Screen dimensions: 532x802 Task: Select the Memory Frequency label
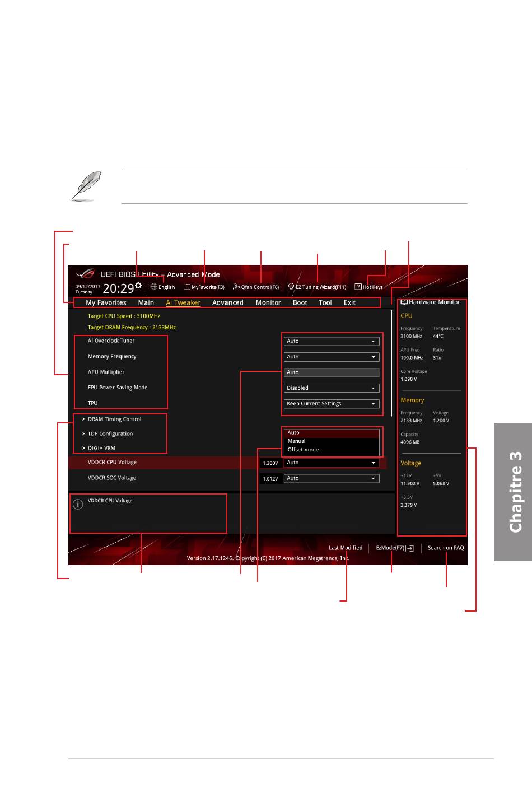point(112,356)
